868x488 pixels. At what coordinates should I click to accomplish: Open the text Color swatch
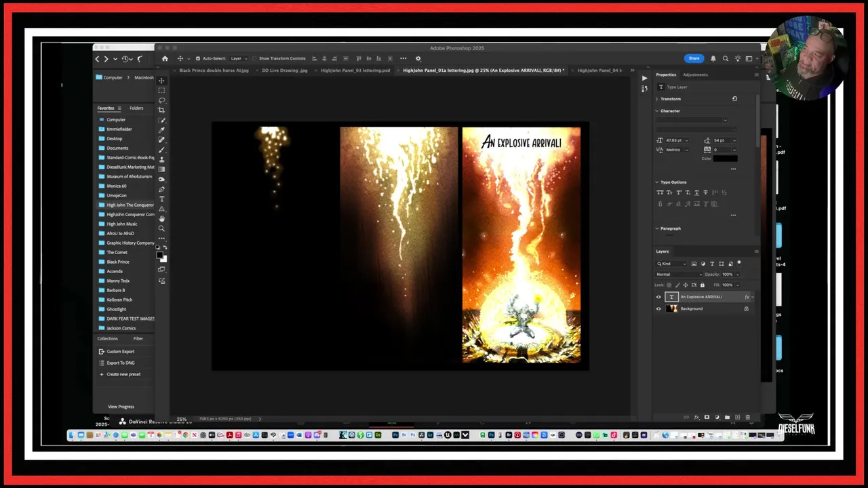pos(726,159)
